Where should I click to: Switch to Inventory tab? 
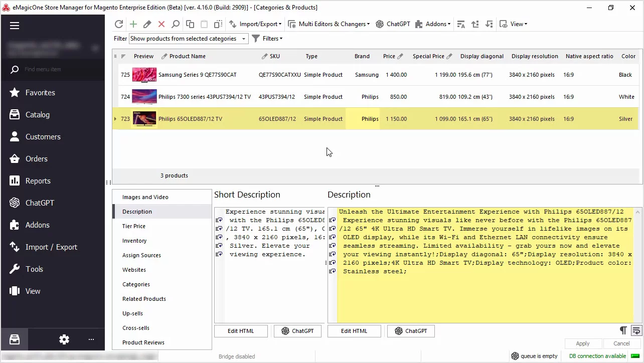pyautogui.click(x=162, y=241)
